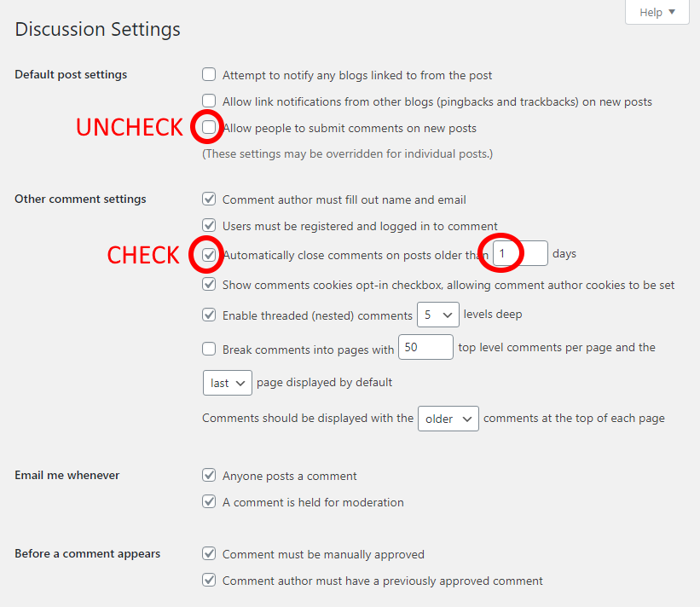The image size is (700, 607).
Task: Toggle 'Comment author must have a previously approved comment'
Action: coord(209,580)
